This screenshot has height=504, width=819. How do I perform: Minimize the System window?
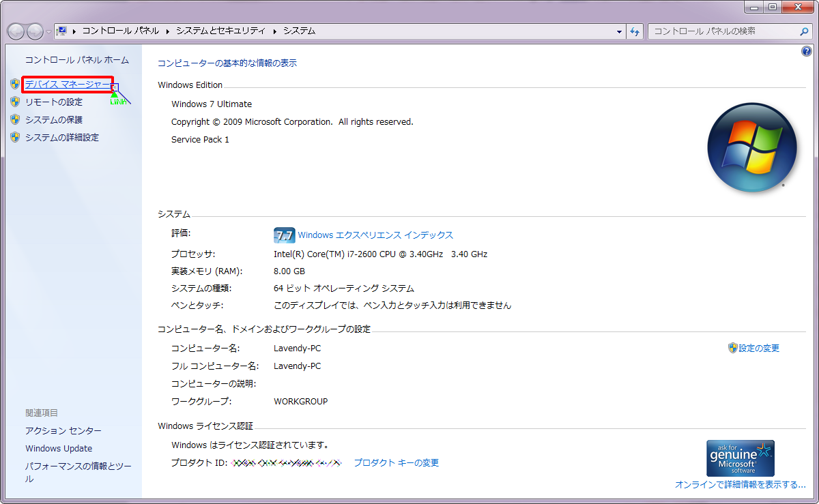(753, 7)
